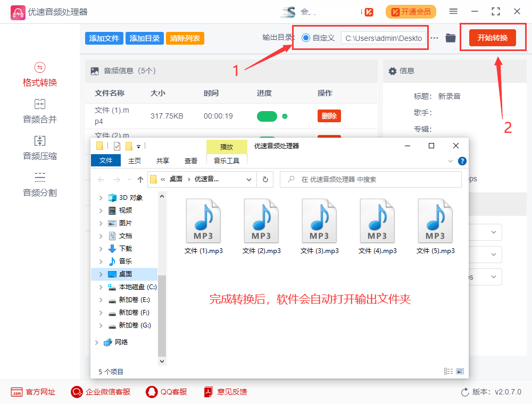The image size is (532, 404).
Task: Open the 音频合并 audio merge tool
Action: pyautogui.click(x=40, y=111)
